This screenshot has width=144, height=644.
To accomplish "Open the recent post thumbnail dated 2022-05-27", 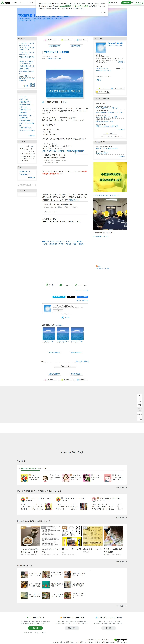I will coord(77,334).
